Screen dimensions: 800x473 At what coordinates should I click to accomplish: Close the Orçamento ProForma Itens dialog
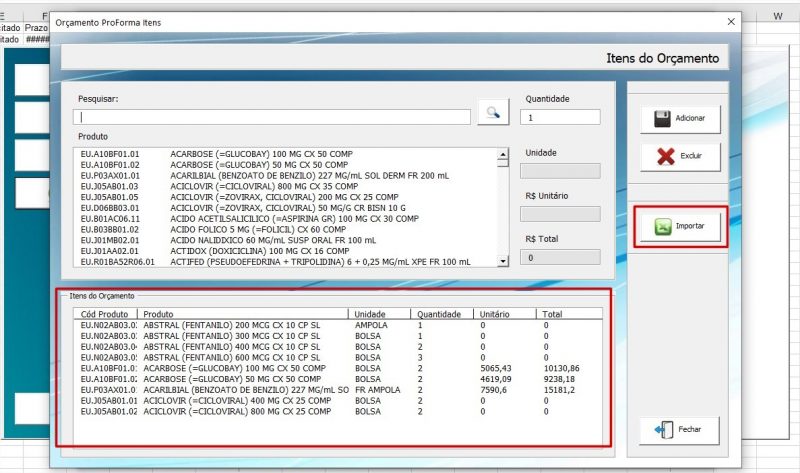729,22
